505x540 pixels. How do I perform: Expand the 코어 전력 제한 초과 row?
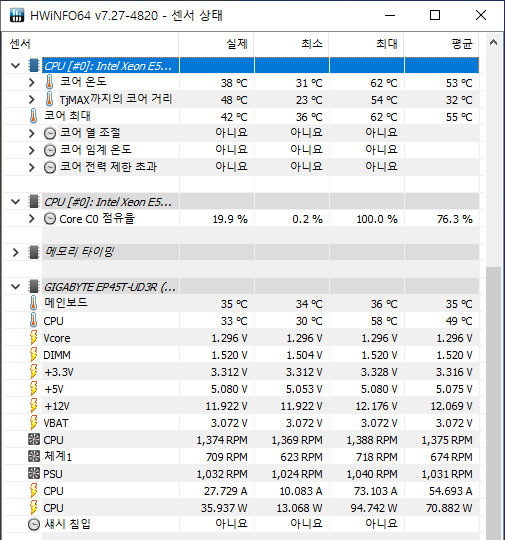pos(32,167)
